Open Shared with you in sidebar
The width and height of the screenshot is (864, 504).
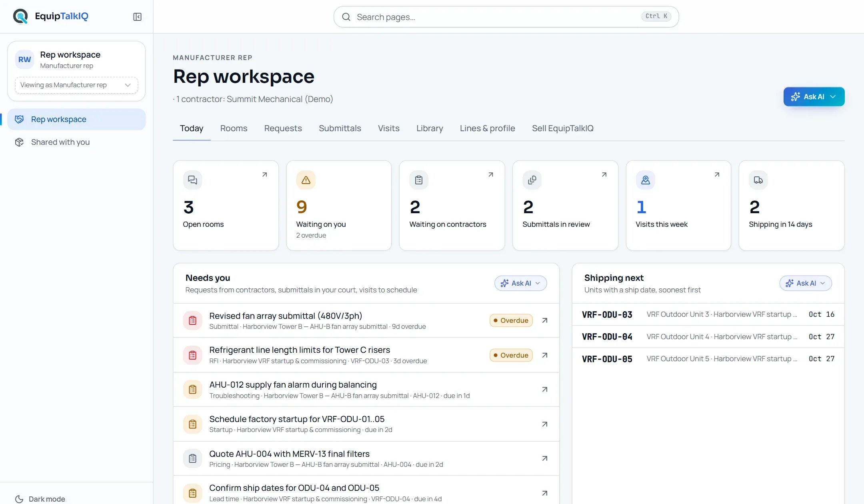coord(76,142)
